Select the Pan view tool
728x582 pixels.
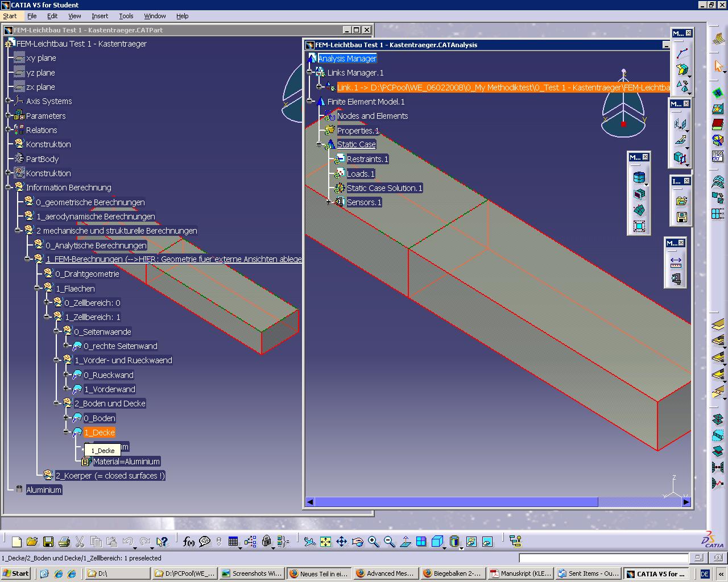(341, 542)
